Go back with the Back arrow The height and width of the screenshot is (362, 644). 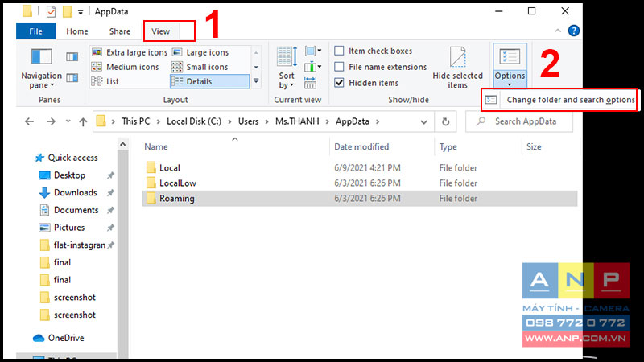29,121
